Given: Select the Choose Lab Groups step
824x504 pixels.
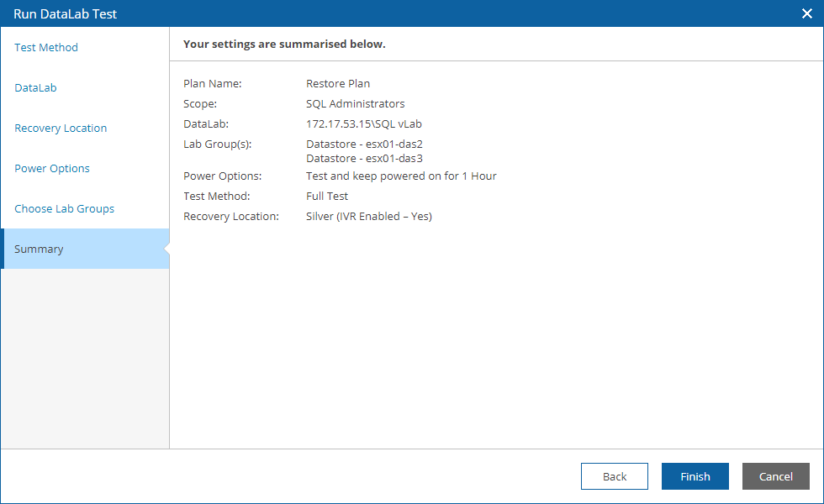Looking at the screenshot, I should (64, 209).
